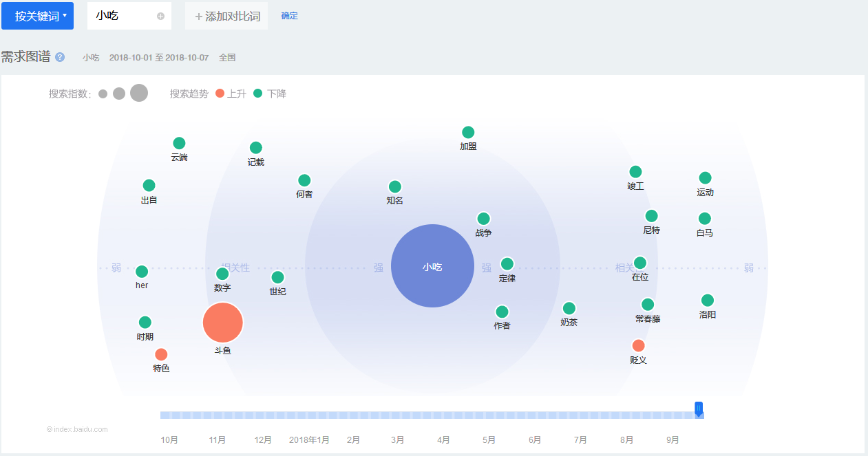Click the green 常春藤 node
Image resolution: width=868 pixels, height=456 pixels.
click(x=648, y=305)
